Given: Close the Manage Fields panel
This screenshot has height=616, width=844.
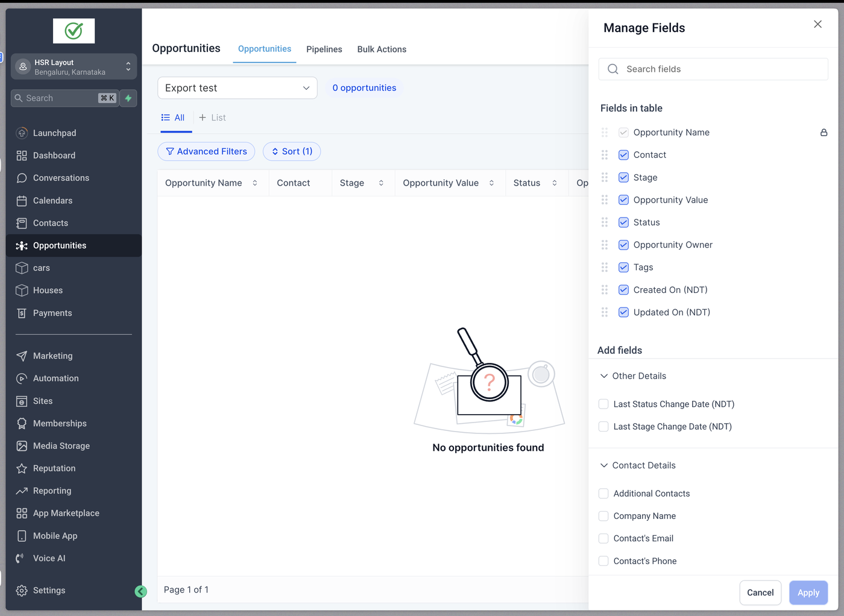Looking at the screenshot, I should (817, 24).
